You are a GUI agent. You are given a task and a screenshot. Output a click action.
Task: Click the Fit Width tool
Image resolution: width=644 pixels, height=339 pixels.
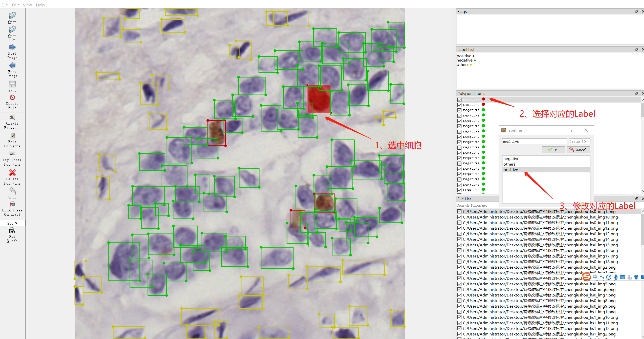(12, 235)
